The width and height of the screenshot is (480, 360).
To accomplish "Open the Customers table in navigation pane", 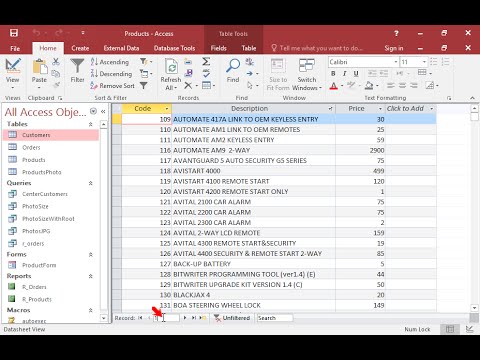I will pyautogui.click(x=51, y=135).
